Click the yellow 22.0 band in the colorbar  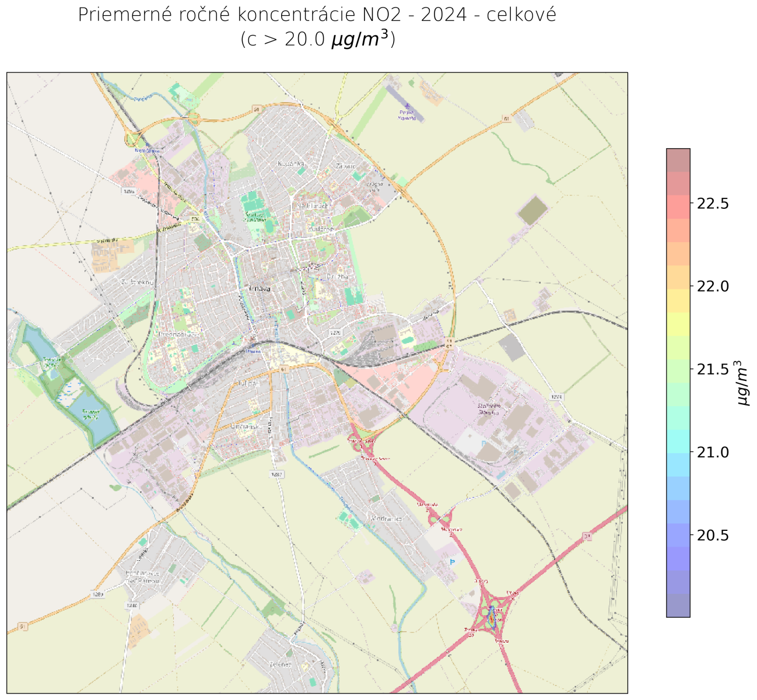point(678,286)
